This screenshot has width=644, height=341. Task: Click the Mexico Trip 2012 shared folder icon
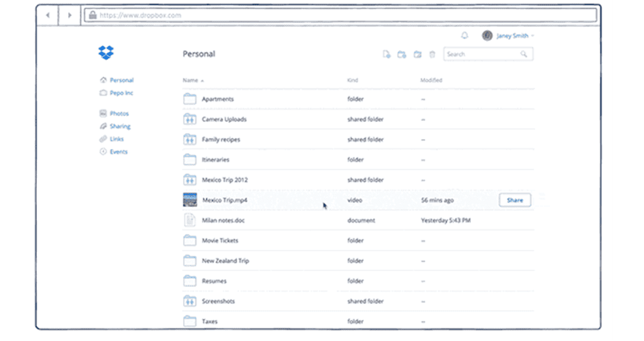pos(190,179)
